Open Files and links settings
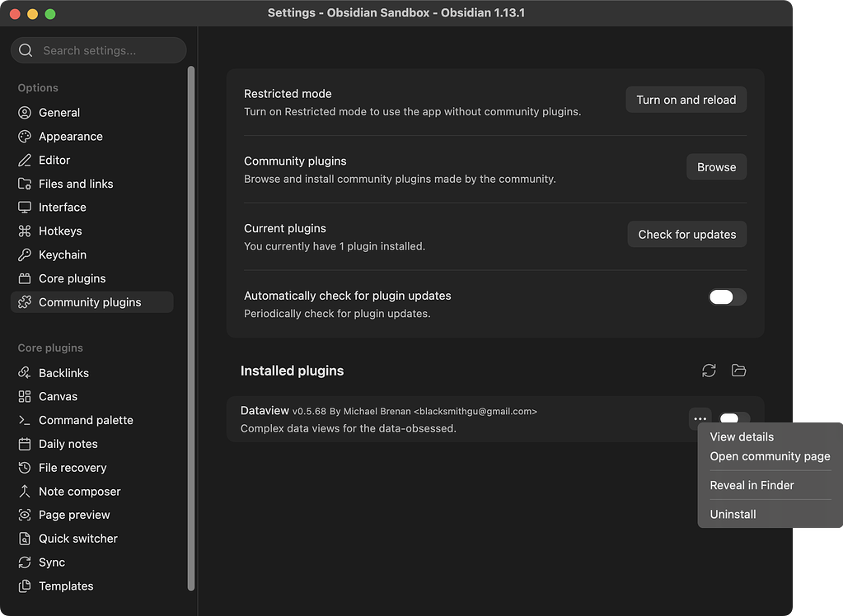Viewport: 843px width, 616px height. click(x=92, y=184)
